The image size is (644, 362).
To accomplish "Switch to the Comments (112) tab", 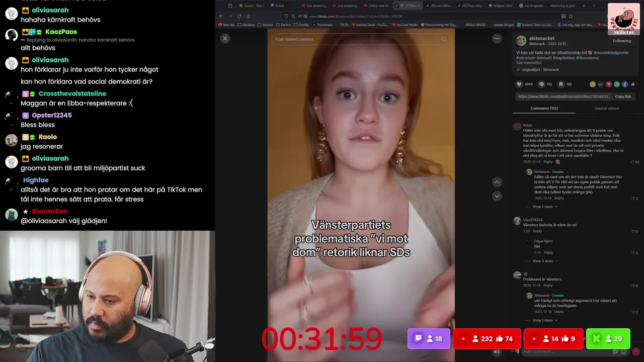I will (544, 108).
